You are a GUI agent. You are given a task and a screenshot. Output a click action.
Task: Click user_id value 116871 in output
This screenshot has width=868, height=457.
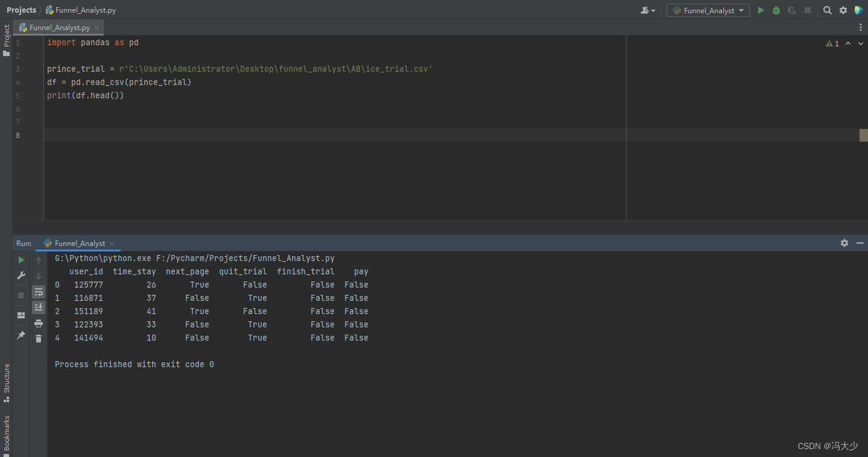point(89,298)
